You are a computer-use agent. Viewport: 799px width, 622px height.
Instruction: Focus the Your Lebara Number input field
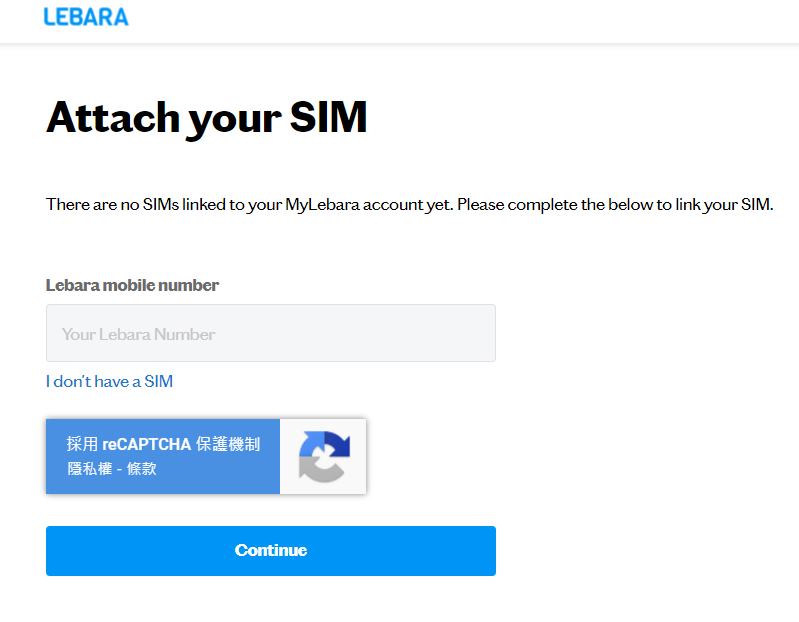pos(271,333)
